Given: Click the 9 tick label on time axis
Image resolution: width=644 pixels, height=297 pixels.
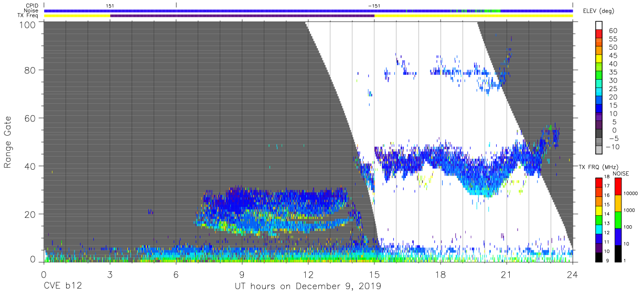Looking at the screenshot, I should [x=242, y=274].
